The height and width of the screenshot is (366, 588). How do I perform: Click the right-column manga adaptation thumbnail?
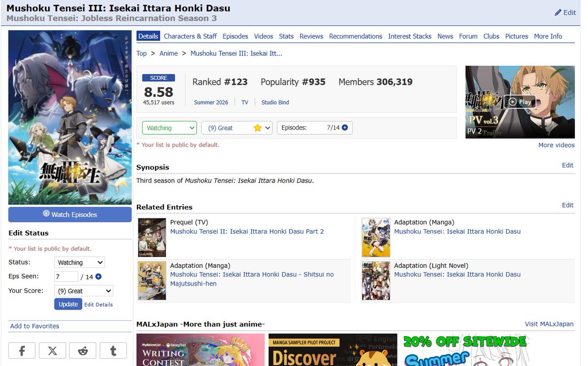click(x=376, y=237)
